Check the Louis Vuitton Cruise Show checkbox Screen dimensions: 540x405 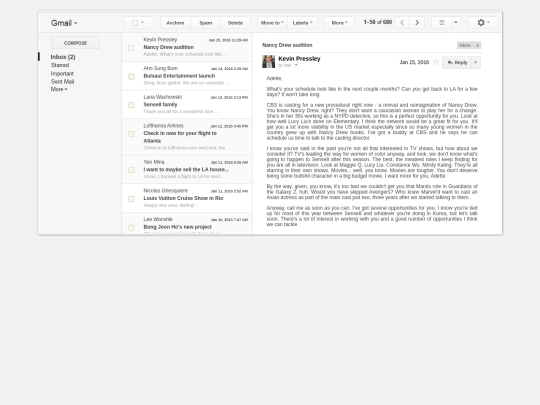131,199
